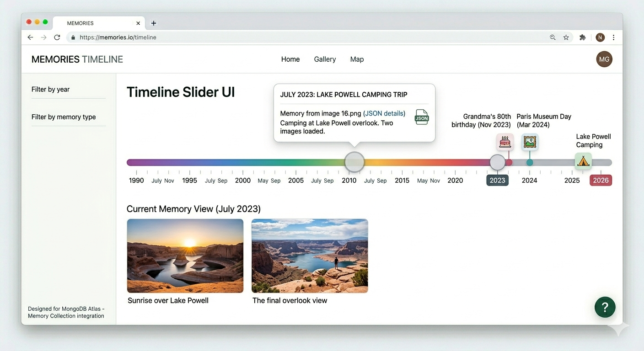The image size is (644, 351).
Task: Click the Sunrise over Lake Powell caption
Action: pos(168,300)
